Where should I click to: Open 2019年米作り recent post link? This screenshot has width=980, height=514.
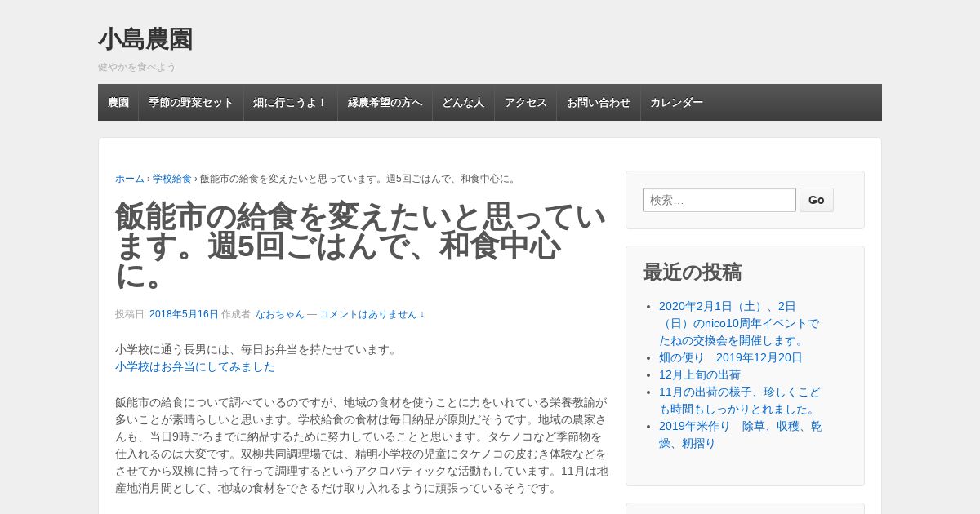pyautogui.click(x=741, y=435)
